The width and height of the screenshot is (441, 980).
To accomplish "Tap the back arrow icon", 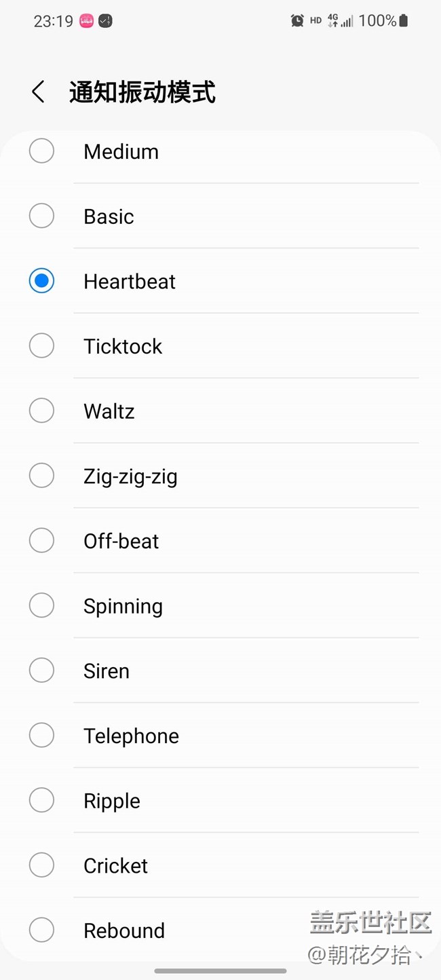I will click(39, 92).
